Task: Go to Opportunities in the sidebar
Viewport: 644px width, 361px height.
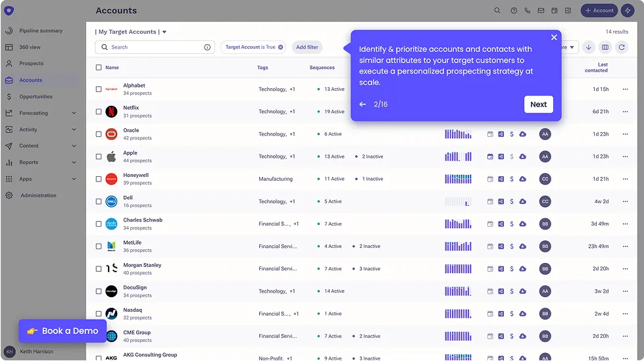Action: click(36, 97)
